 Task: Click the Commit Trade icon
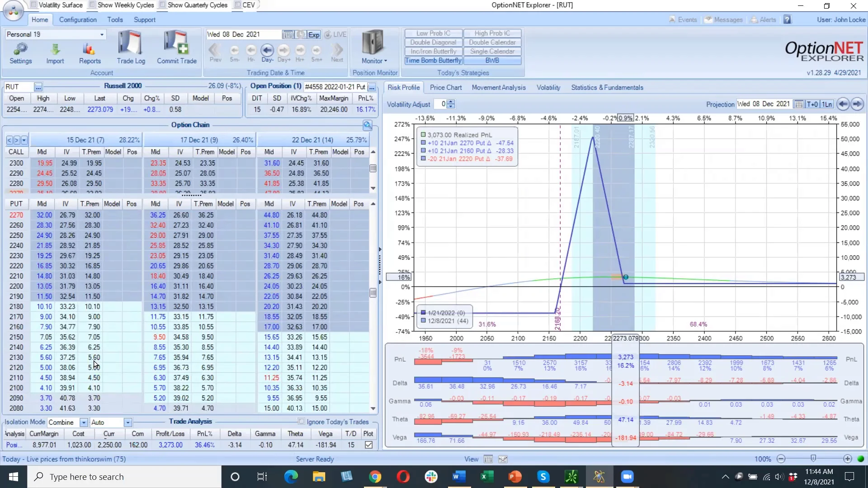[177, 47]
